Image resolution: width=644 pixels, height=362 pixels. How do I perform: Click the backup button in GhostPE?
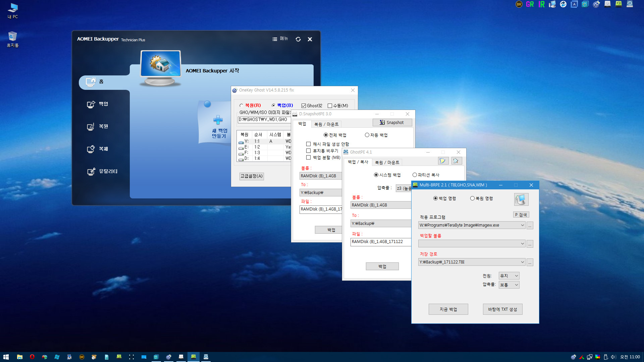[x=382, y=266]
